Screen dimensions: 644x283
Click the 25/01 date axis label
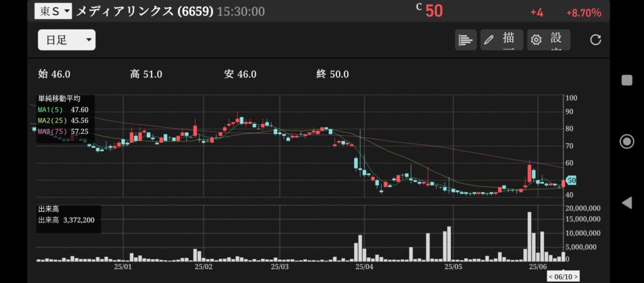pos(123,267)
